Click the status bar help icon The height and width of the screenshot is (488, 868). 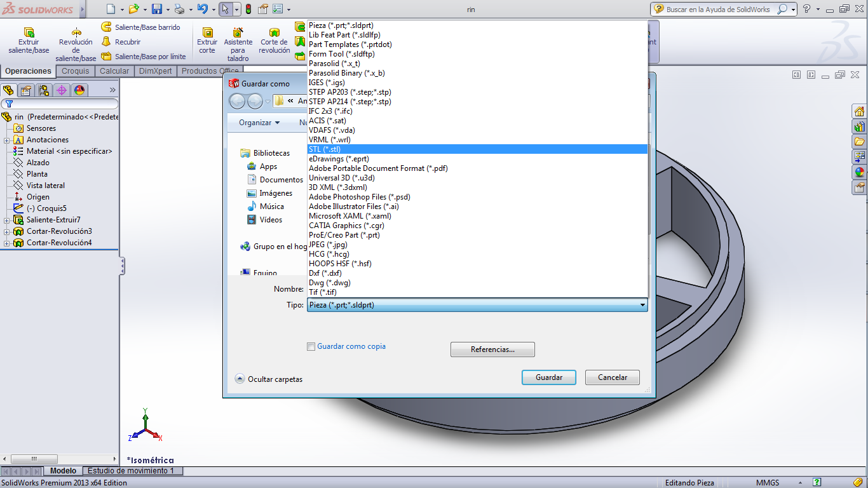[817, 482]
